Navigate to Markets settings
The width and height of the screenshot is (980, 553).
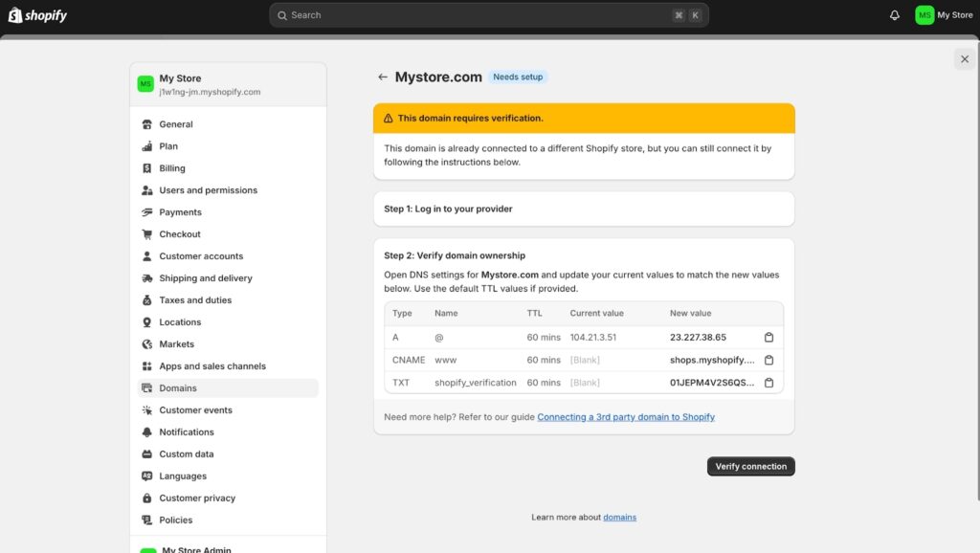click(x=176, y=344)
